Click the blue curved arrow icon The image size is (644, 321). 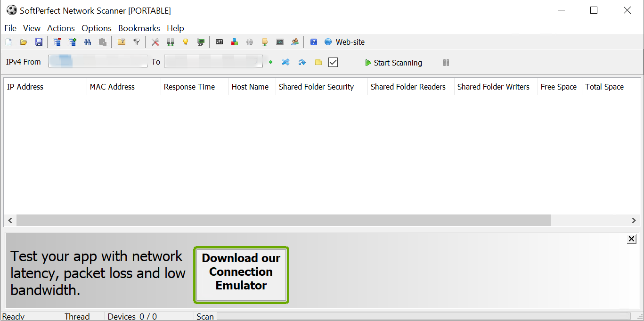302,62
